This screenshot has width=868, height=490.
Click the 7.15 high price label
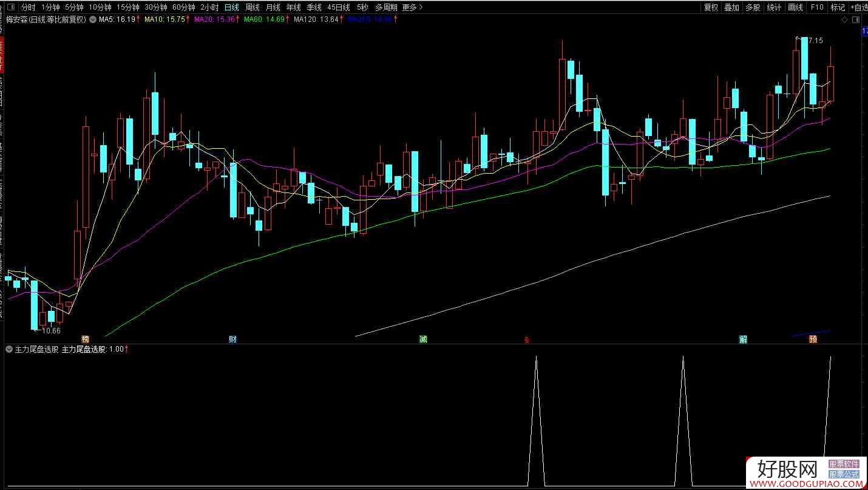815,41
